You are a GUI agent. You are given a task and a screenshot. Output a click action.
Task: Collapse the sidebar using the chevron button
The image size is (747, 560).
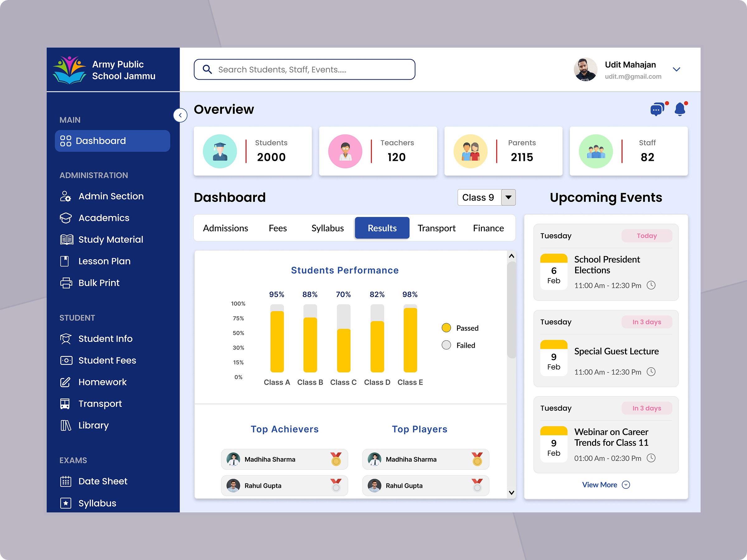tap(181, 115)
